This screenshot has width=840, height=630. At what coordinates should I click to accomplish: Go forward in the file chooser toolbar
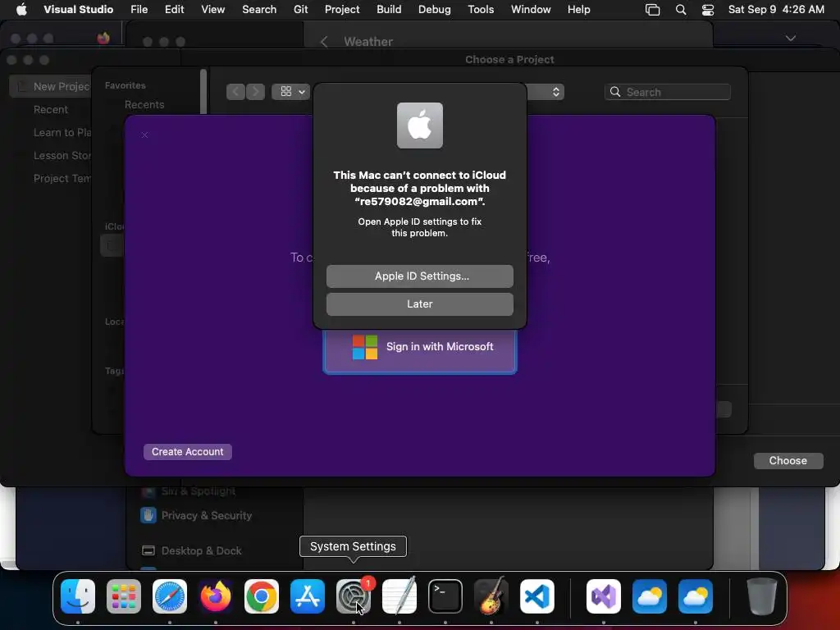tap(255, 92)
